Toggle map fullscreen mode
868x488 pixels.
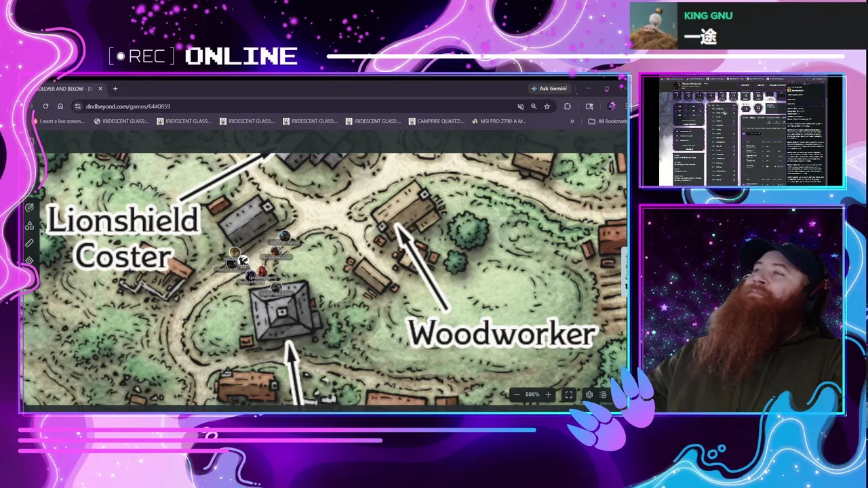point(569,394)
